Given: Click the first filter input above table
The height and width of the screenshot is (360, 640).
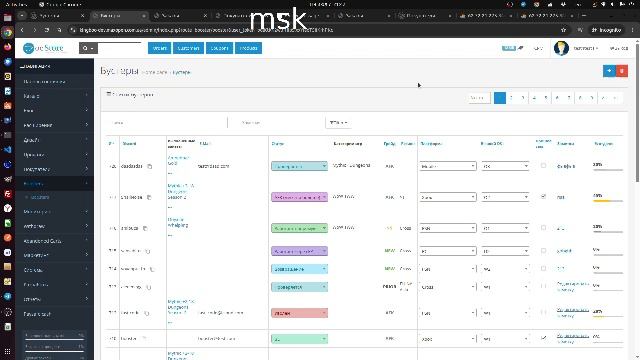Looking at the screenshot, I should [x=167, y=122].
